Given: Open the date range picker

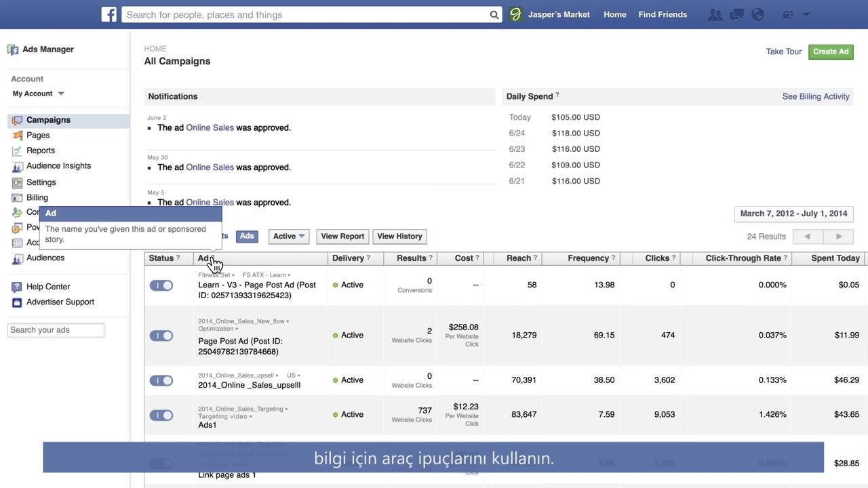Looking at the screenshot, I should click(793, 213).
